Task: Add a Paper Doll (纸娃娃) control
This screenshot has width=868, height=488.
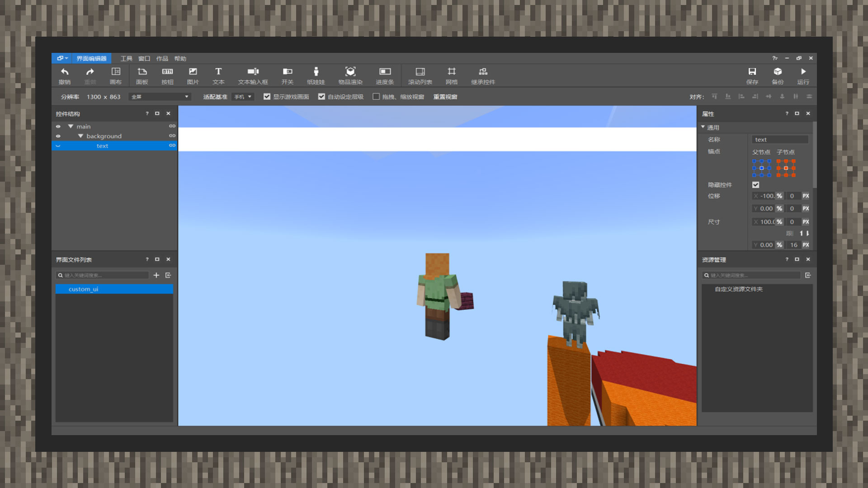Action: (316, 75)
